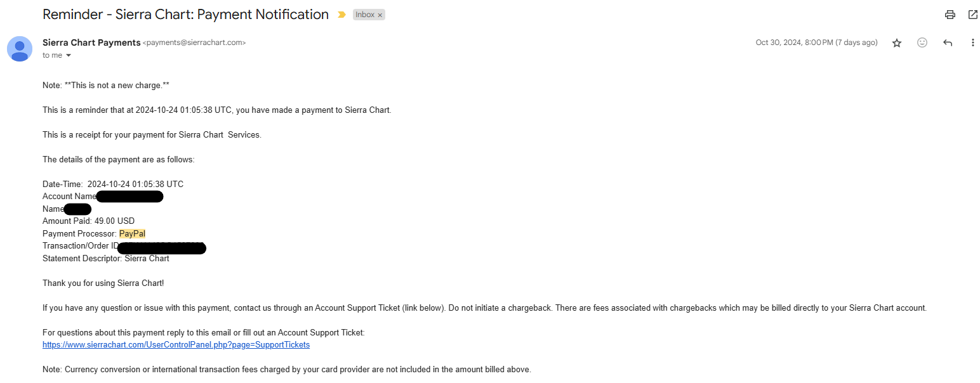Click the Amount Paid 49.00 USD line
The image size is (980, 383).
tap(88, 221)
